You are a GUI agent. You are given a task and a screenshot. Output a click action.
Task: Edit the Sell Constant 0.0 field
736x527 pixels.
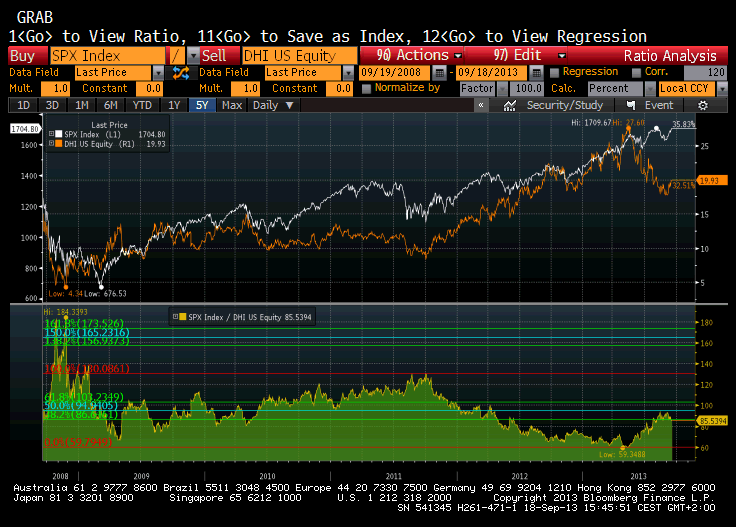coord(340,89)
